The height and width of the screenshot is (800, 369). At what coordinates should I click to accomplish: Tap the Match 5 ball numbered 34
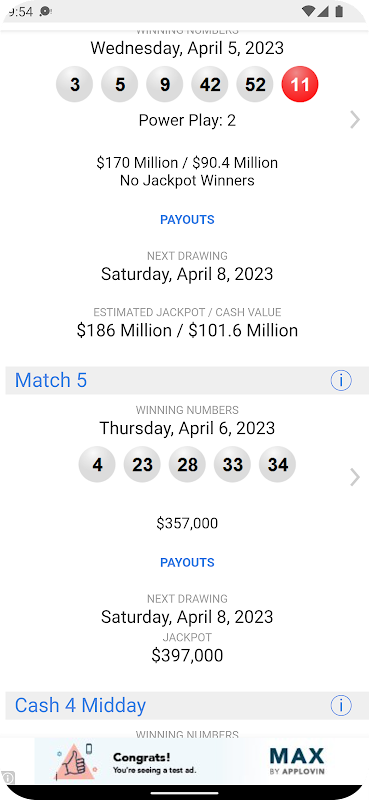(x=278, y=464)
